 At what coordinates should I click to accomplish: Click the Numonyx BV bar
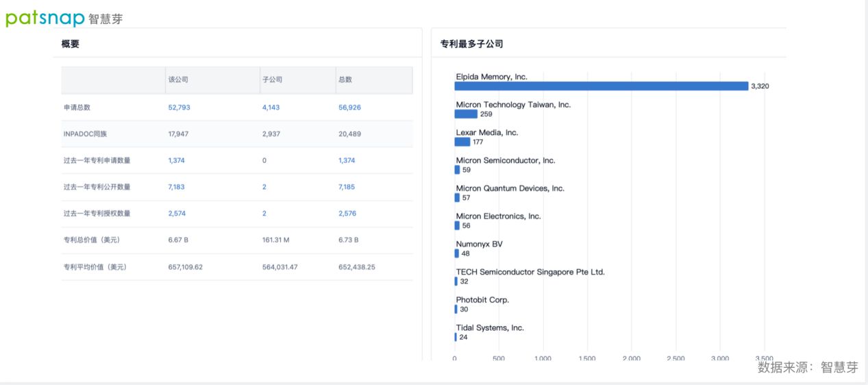pyautogui.click(x=456, y=253)
